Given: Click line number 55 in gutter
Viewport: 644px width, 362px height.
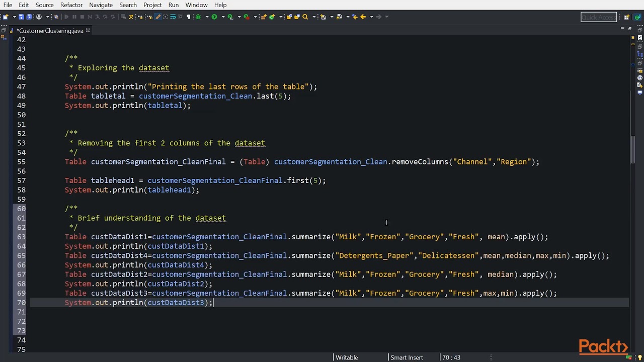Looking at the screenshot, I should 21,162.
